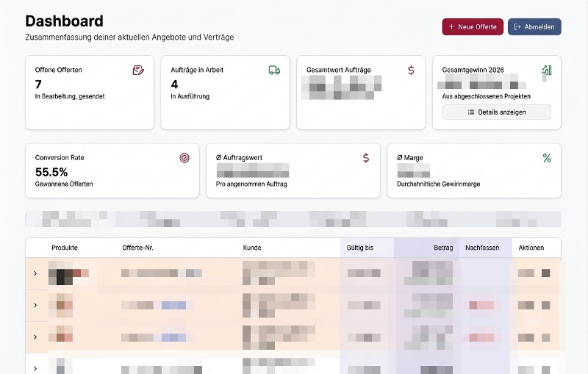Image resolution: width=588 pixels, height=374 pixels.
Task: Select the Offene Offerten card showing 7
Action: click(90, 93)
